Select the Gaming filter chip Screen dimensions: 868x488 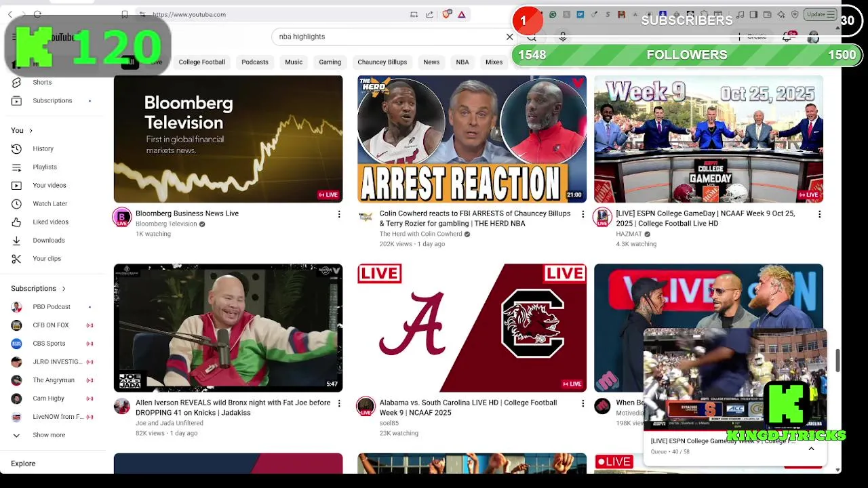coord(330,62)
